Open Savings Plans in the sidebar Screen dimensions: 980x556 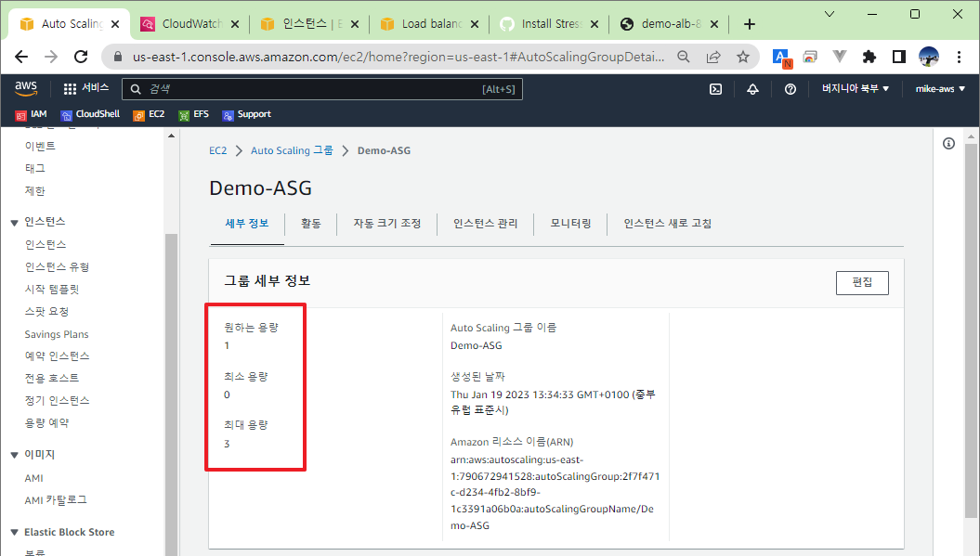point(57,334)
